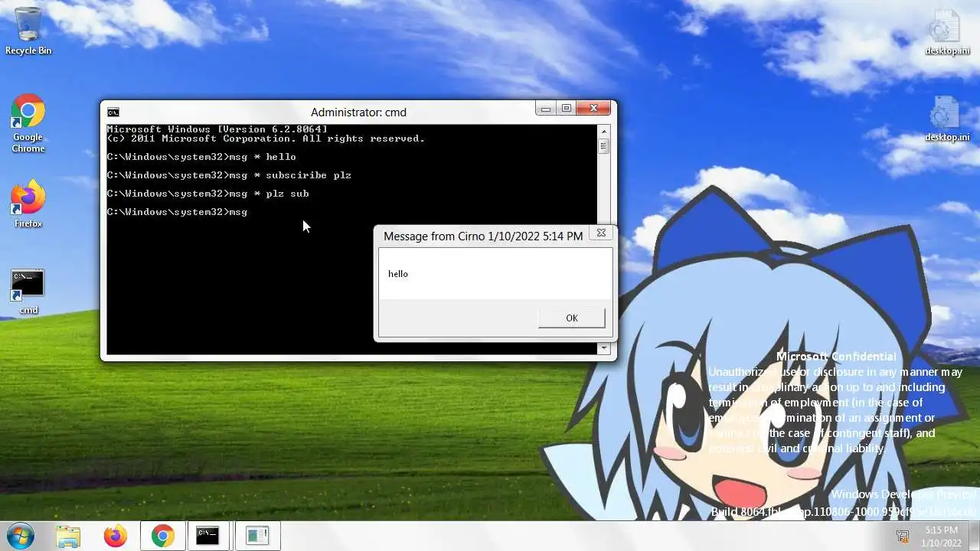Click the Microsoft Windows version line
Screen dimensions: 980x551
(x=217, y=129)
